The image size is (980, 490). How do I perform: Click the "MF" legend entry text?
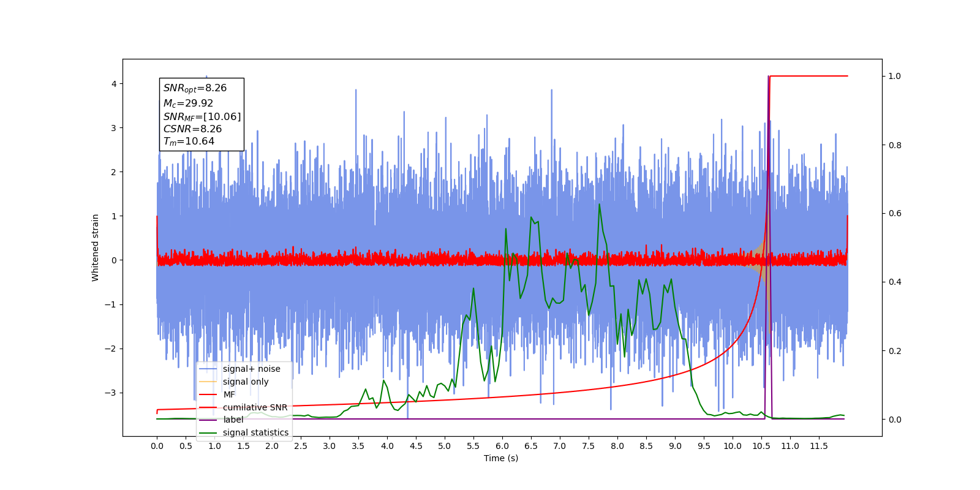click(229, 394)
